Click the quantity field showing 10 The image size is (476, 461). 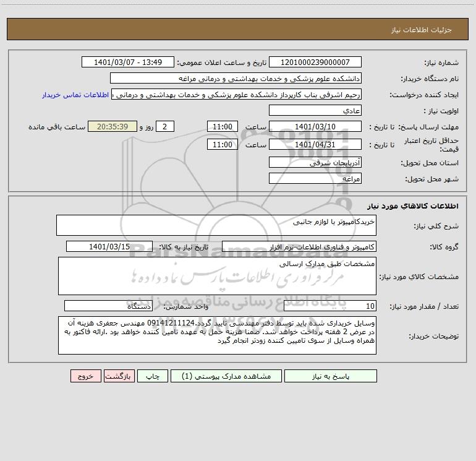point(330,306)
